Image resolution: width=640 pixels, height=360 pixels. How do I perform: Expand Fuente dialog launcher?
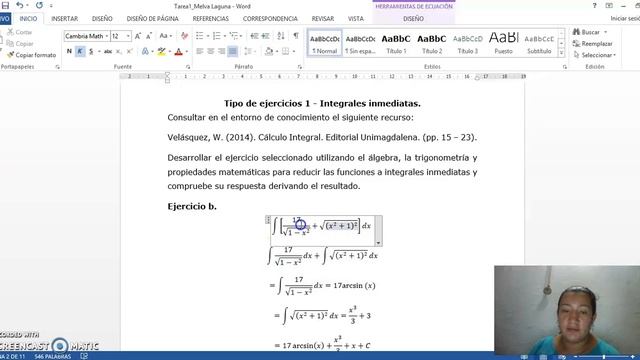pos(188,67)
